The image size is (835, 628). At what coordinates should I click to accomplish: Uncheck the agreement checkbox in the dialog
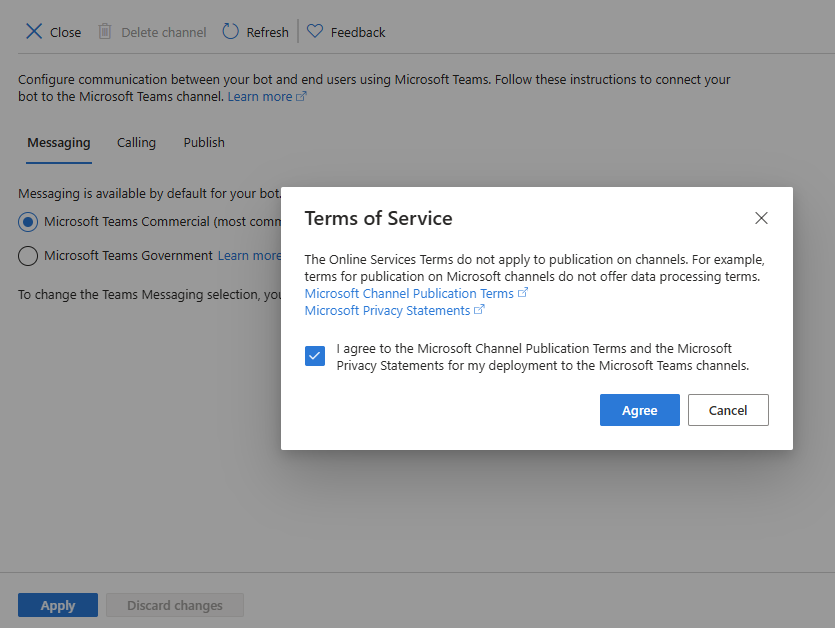tap(315, 357)
